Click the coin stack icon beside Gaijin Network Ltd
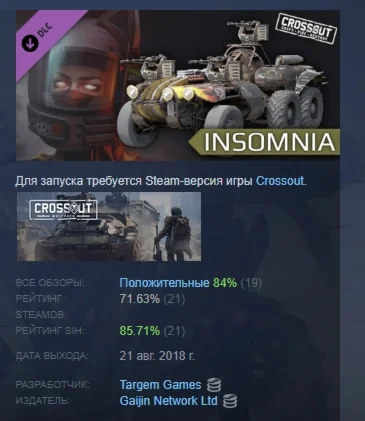This screenshot has height=421, width=365. (230, 401)
